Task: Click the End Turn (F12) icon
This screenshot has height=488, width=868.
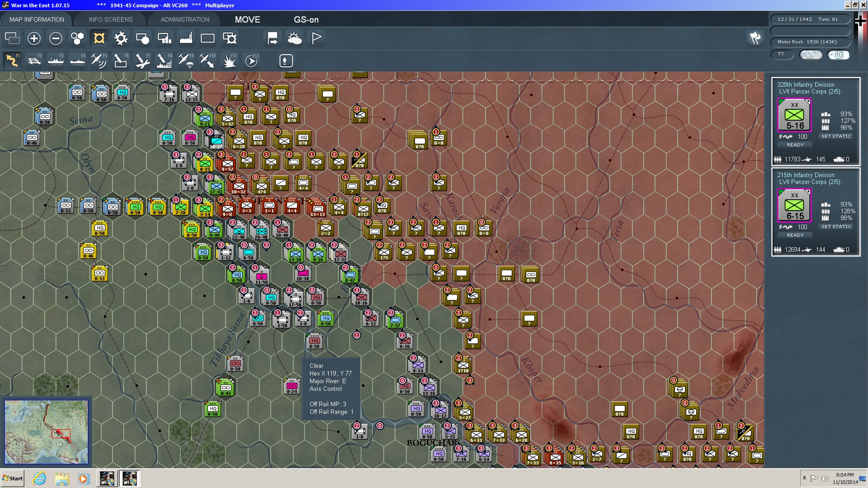Action: (x=251, y=61)
